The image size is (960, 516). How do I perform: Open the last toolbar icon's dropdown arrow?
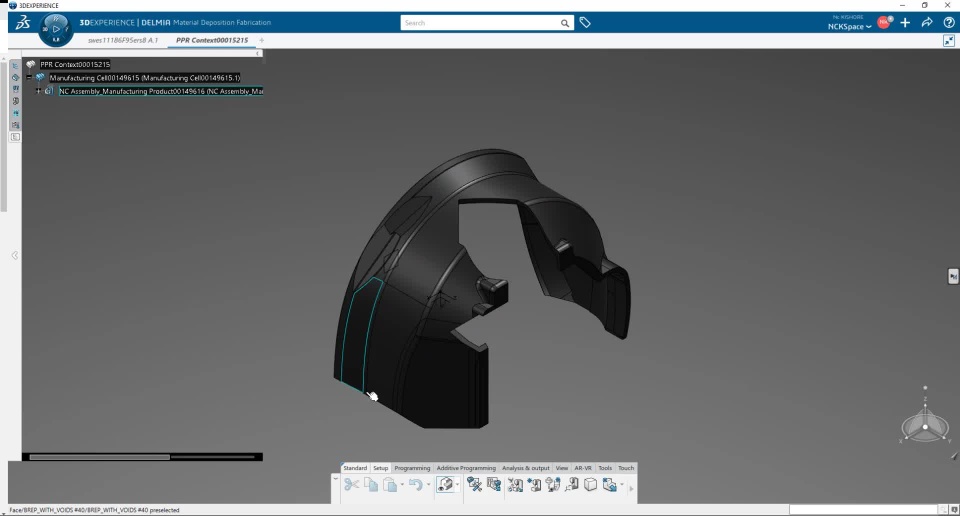point(621,485)
